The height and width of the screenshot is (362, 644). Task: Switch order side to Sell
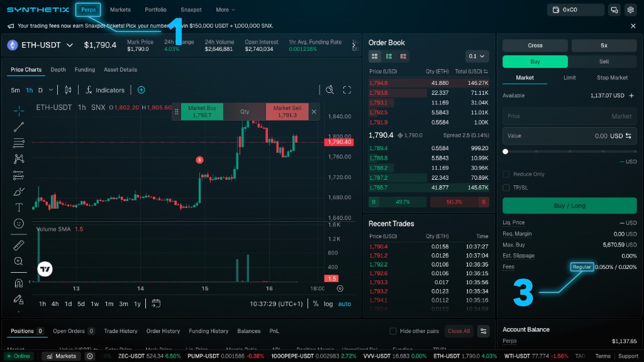(604, 62)
